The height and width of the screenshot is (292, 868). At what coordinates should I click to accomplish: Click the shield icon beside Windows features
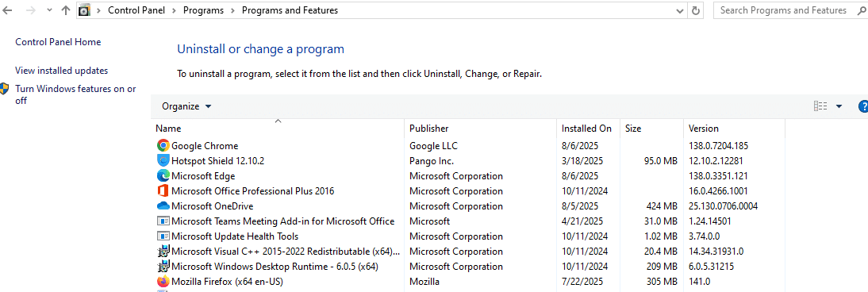click(5, 89)
